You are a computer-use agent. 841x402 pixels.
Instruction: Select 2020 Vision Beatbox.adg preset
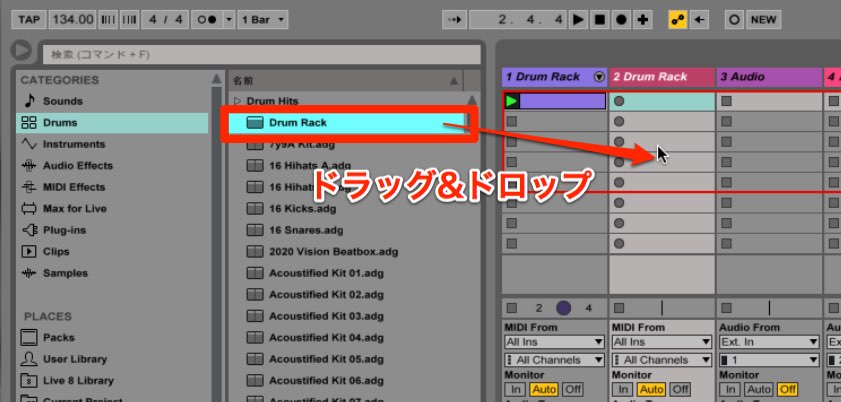tap(334, 251)
